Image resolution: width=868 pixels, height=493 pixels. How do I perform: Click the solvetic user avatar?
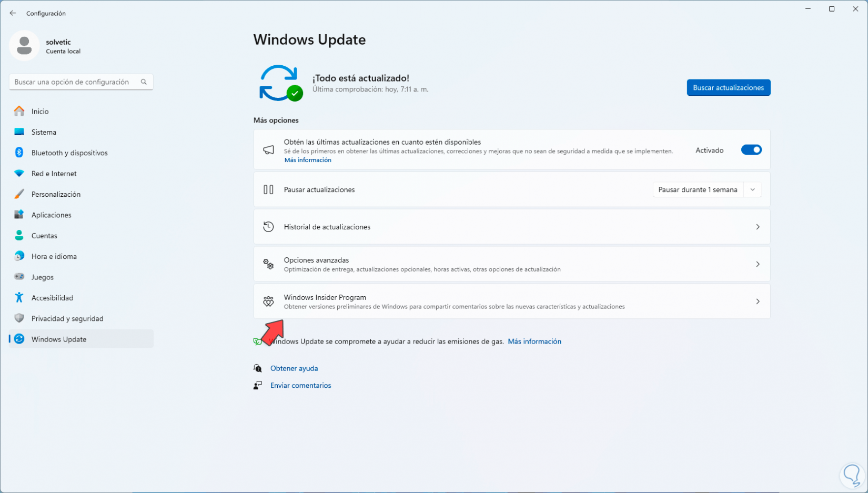(x=24, y=46)
